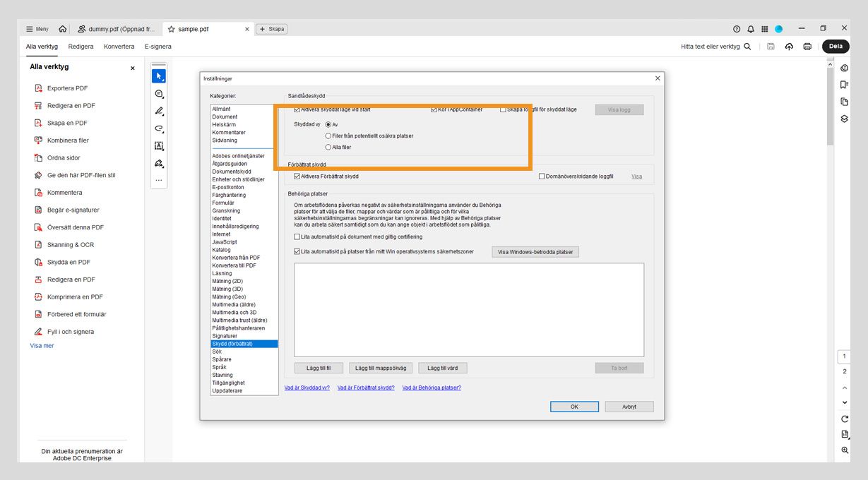Viewport: 868px width, 480px height.
Task: Open the Meny hamburger menu
Action: click(37, 29)
